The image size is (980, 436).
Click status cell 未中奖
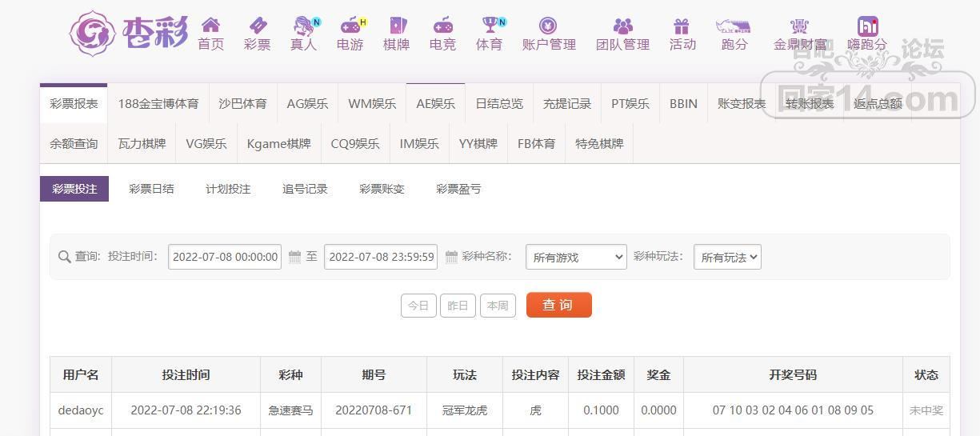click(x=926, y=410)
